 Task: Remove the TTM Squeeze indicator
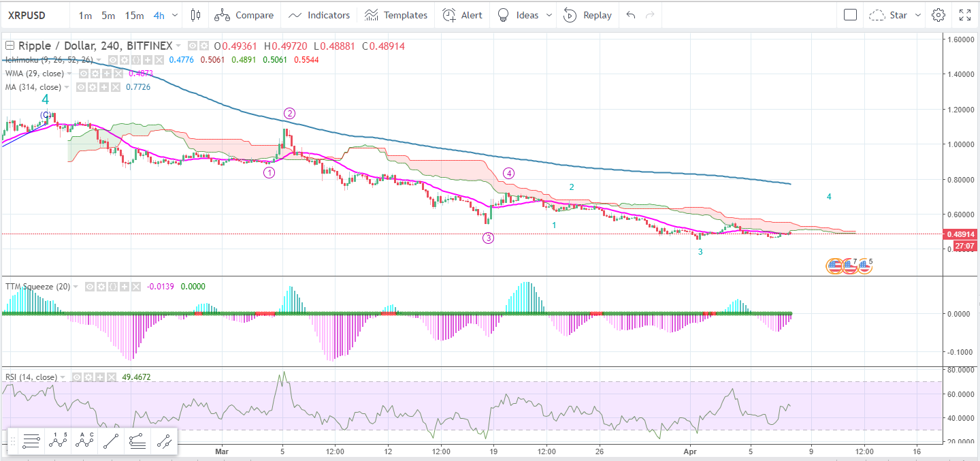pyautogui.click(x=136, y=287)
